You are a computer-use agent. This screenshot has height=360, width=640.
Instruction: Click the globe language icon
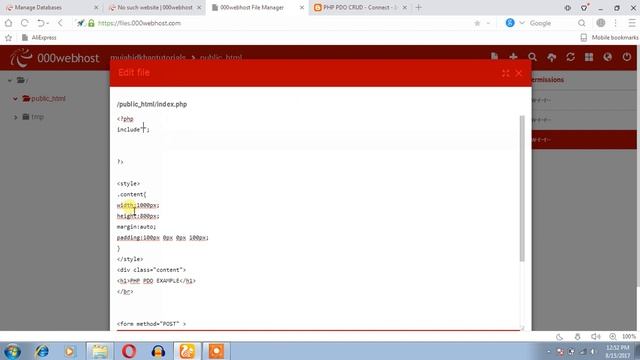[x=608, y=57]
